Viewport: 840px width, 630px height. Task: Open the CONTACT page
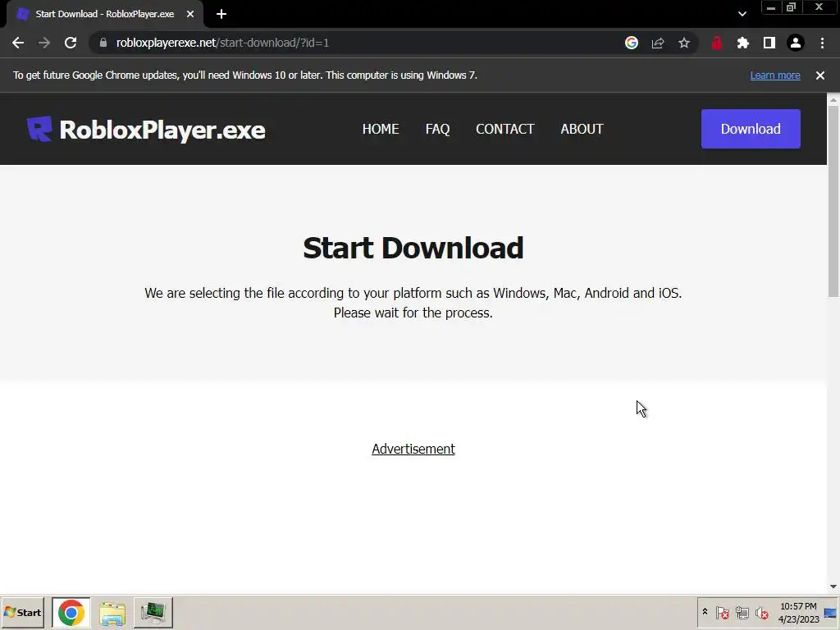point(504,129)
